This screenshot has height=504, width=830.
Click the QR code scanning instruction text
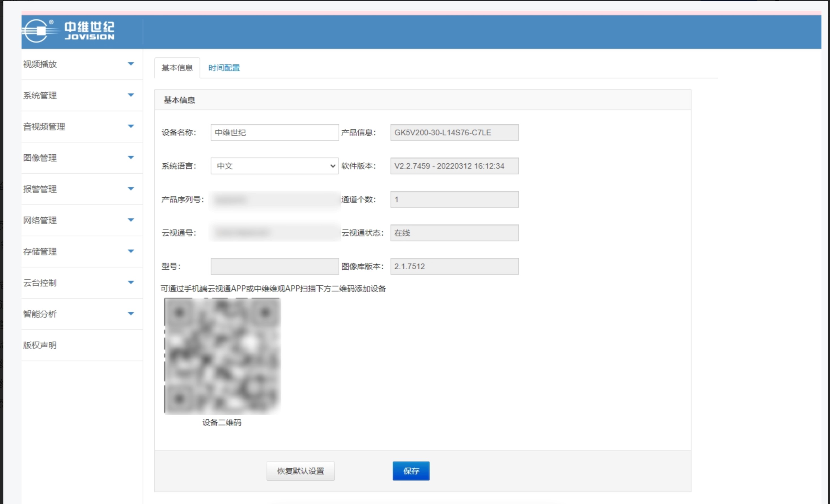[273, 289]
